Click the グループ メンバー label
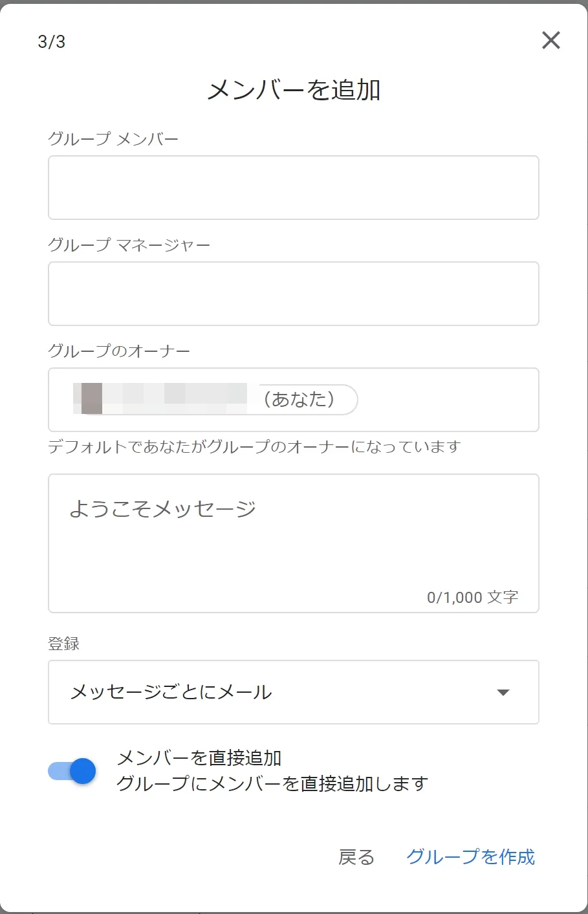 pos(113,139)
